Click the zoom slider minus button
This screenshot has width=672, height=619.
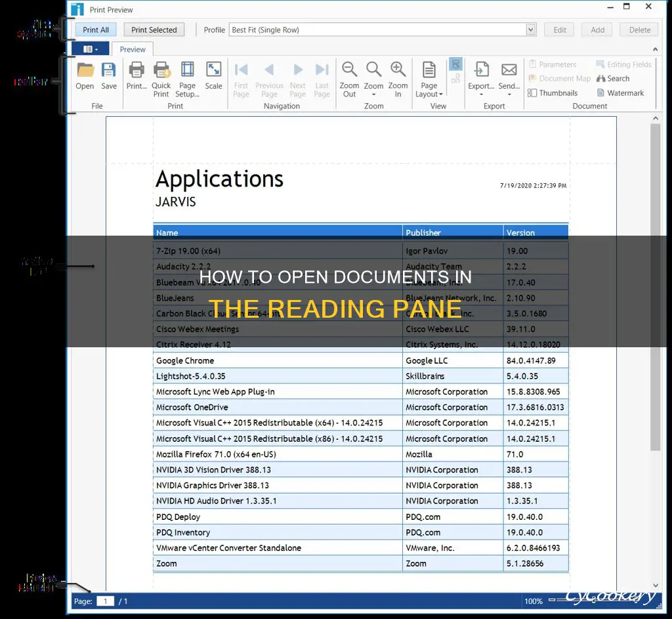click(552, 600)
